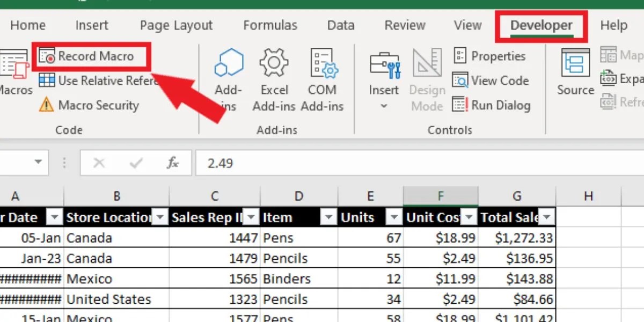
Task: Open View Code in the Visual Basic editor
Action: click(460, 80)
